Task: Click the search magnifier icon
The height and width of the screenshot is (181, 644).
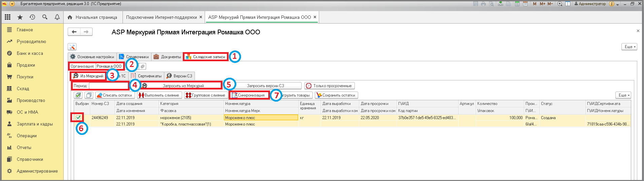Action: point(45,17)
